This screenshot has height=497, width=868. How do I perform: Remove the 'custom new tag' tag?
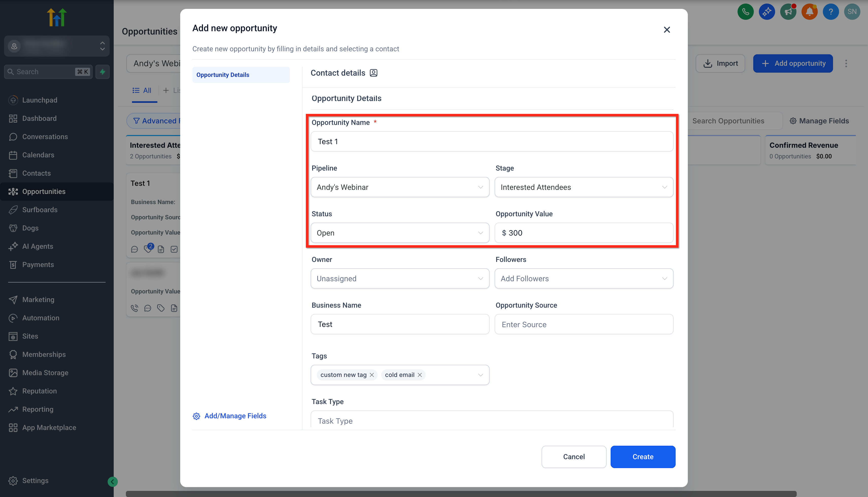tap(372, 375)
